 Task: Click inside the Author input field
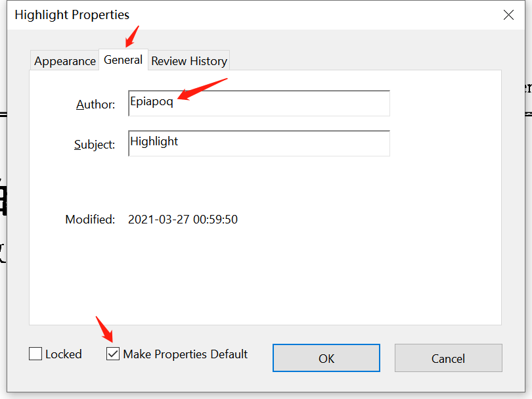point(259,103)
